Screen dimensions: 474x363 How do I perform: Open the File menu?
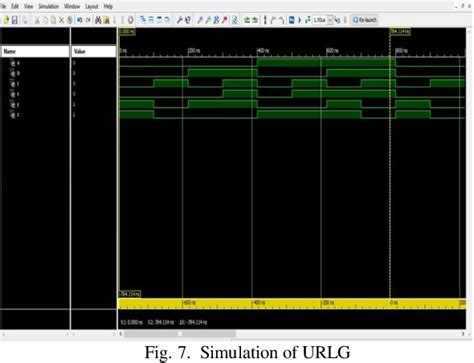coord(3,6)
